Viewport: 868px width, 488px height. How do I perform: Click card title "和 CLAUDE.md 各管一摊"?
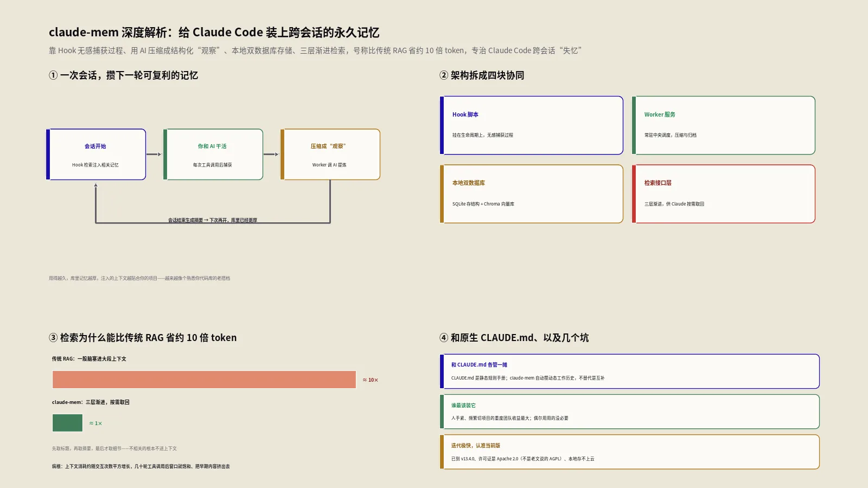pyautogui.click(x=480, y=365)
